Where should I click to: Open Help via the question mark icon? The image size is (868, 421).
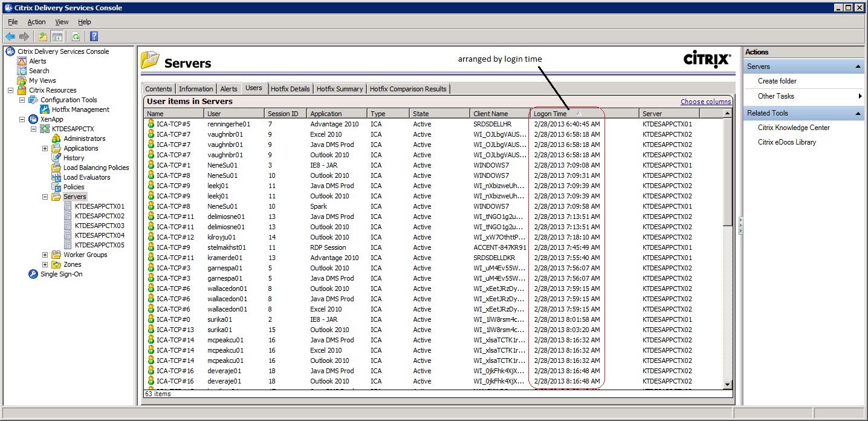point(94,37)
